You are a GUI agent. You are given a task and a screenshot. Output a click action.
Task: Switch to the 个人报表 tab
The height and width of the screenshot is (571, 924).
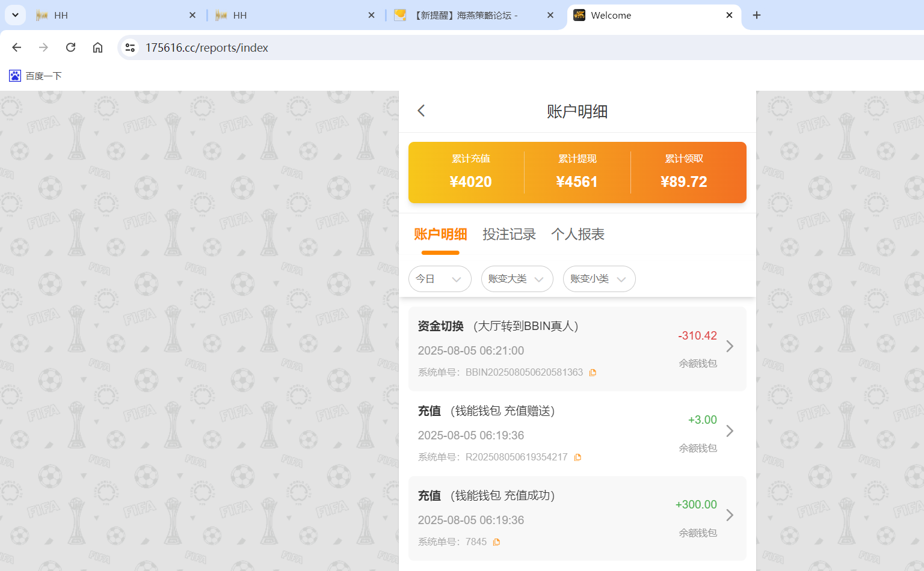tap(577, 234)
